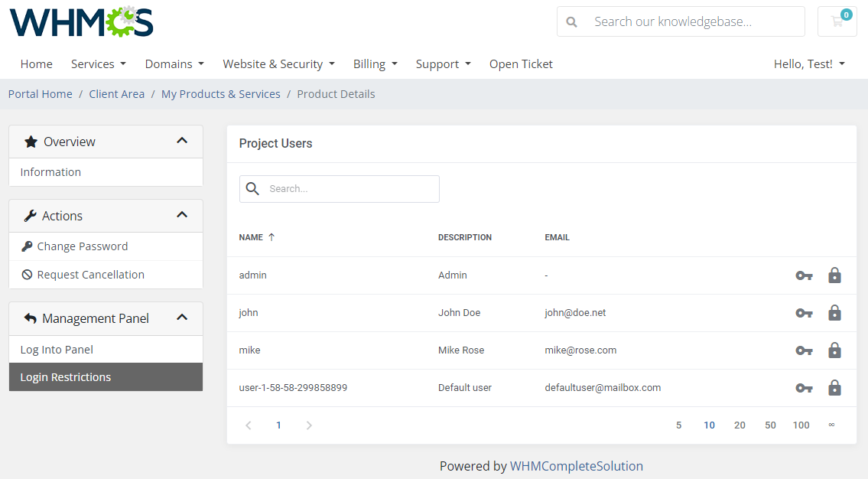Collapse the Overview panel
Viewport: 868px width, 479px height.
[x=182, y=141]
